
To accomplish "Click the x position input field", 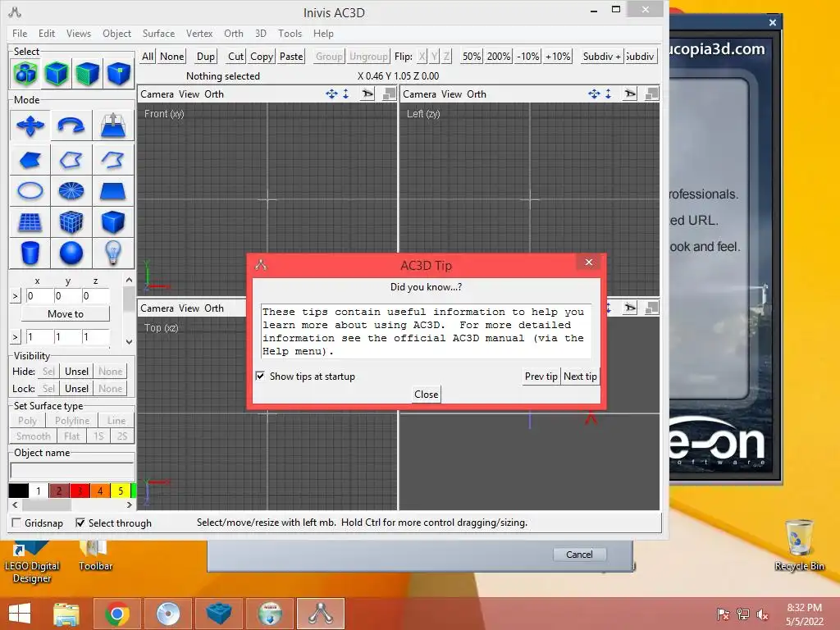I will point(39,295).
